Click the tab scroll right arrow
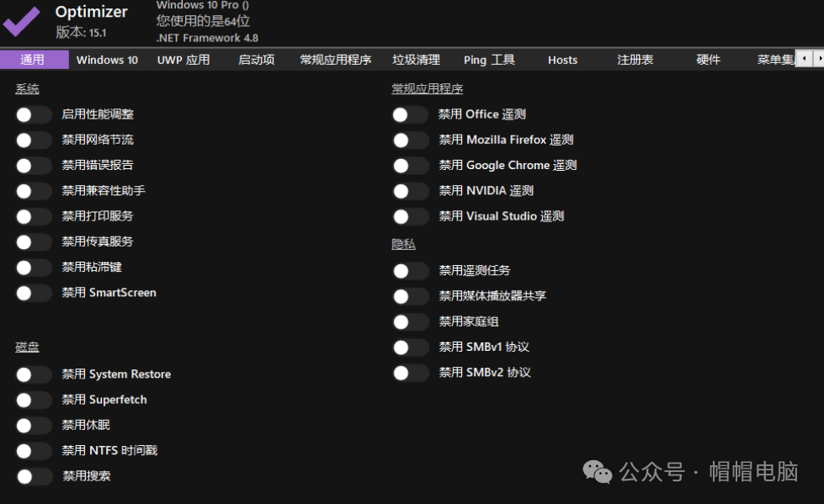Viewport: 824px width, 504px height. [819, 58]
